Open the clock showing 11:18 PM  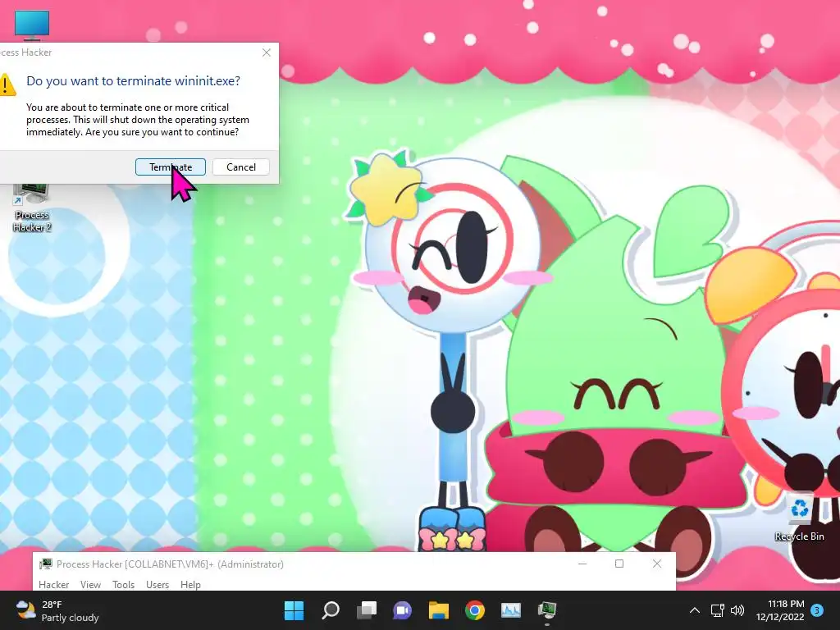tap(780, 610)
